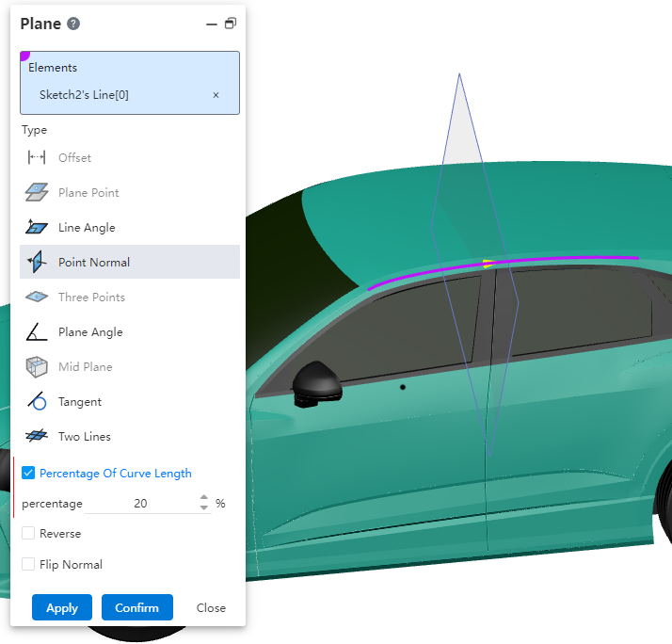Pick the Line Angle type icon
The height and width of the screenshot is (644, 672).
[37, 227]
